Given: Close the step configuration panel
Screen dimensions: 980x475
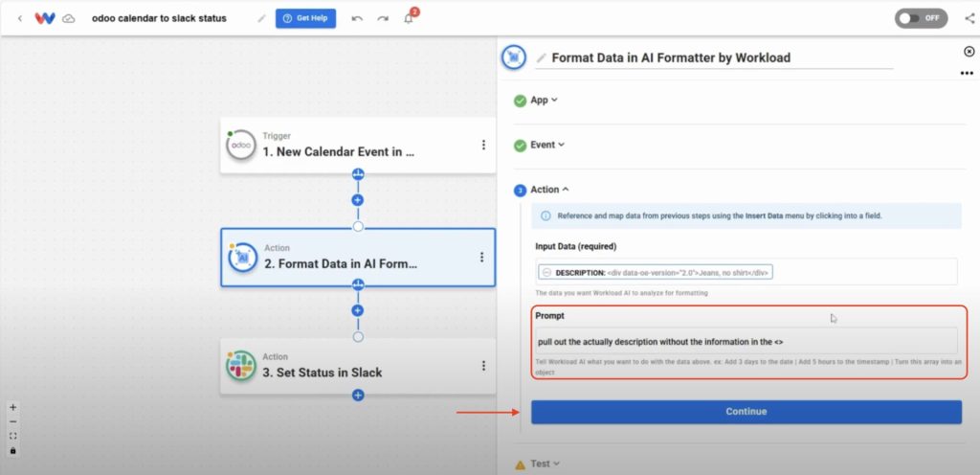Looking at the screenshot, I should 969,52.
